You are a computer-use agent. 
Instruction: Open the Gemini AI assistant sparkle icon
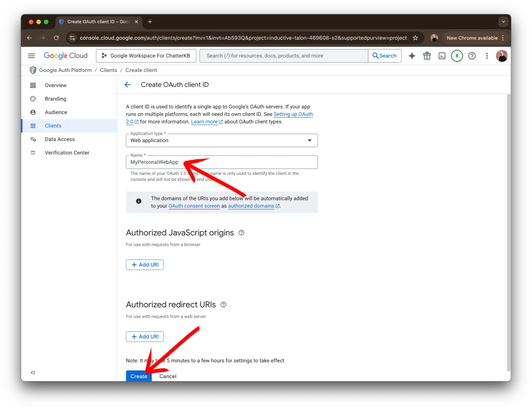point(412,56)
